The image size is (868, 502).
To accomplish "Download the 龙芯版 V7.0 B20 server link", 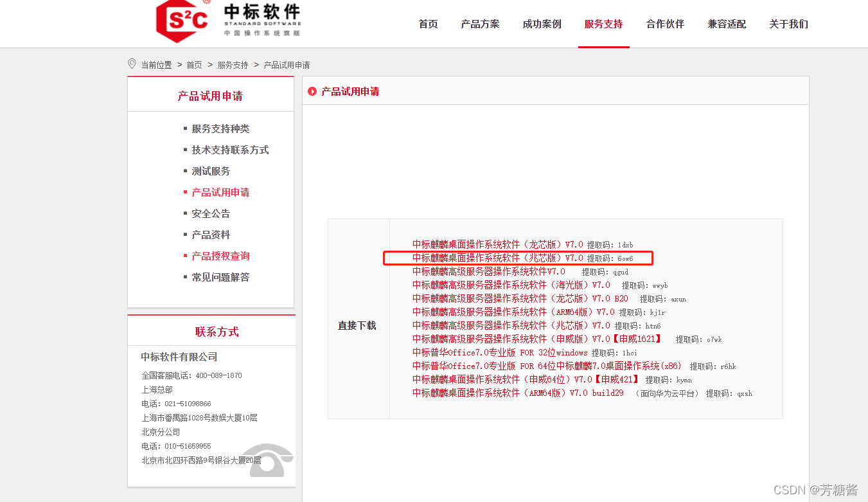I will (x=520, y=299).
